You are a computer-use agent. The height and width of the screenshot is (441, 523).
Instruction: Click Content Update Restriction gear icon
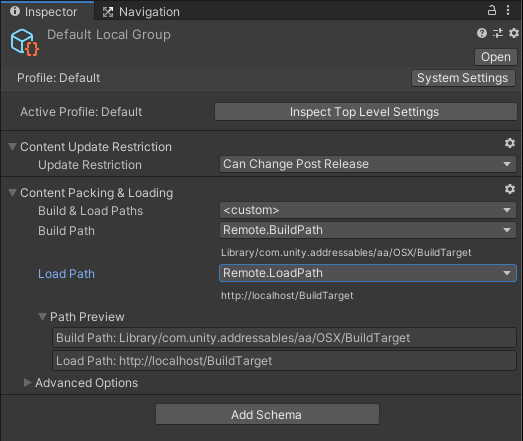[x=510, y=143]
